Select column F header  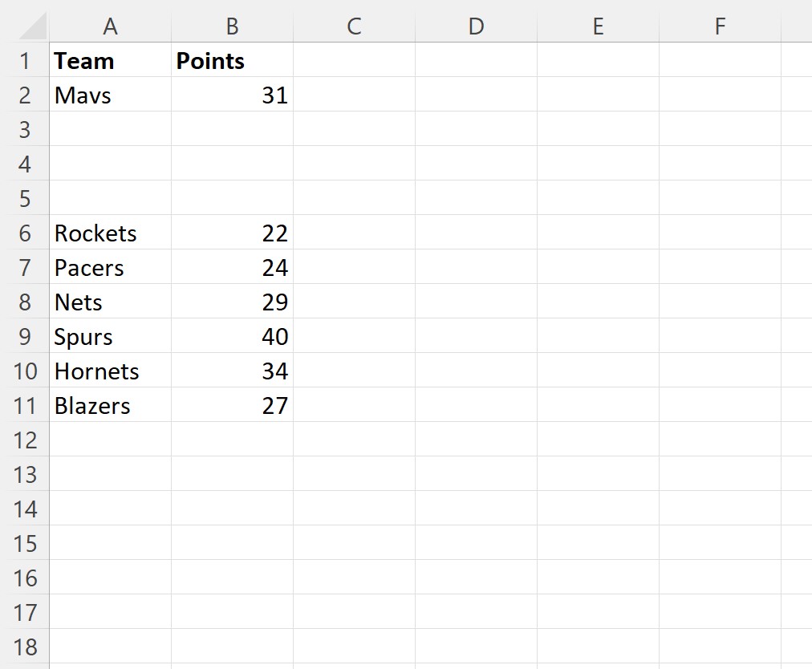[719, 26]
